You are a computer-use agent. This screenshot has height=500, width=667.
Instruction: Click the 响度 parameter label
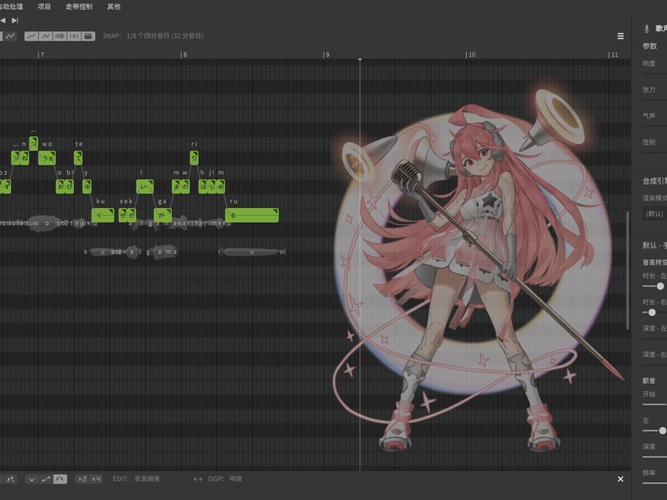649,64
